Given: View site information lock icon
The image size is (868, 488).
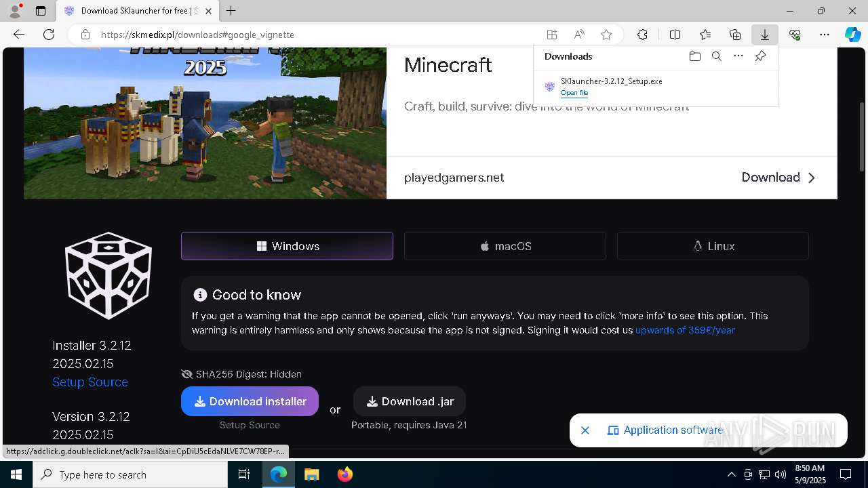Looking at the screenshot, I should pyautogui.click(x=85, y=35).
